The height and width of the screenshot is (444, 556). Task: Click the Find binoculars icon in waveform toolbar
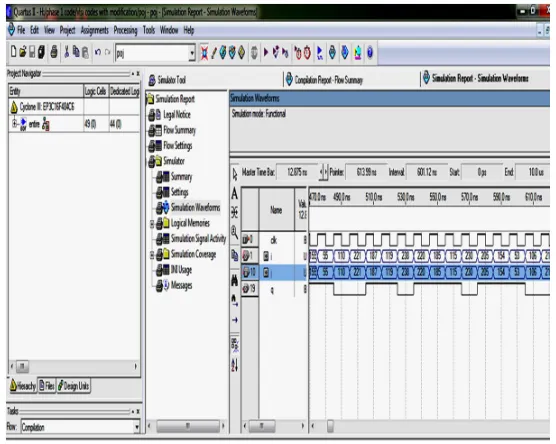click(x=235, y=281)
